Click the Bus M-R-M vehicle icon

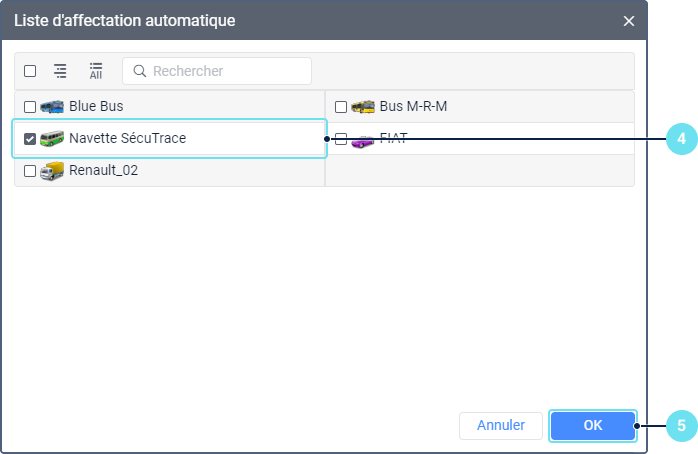click(363, 107)
